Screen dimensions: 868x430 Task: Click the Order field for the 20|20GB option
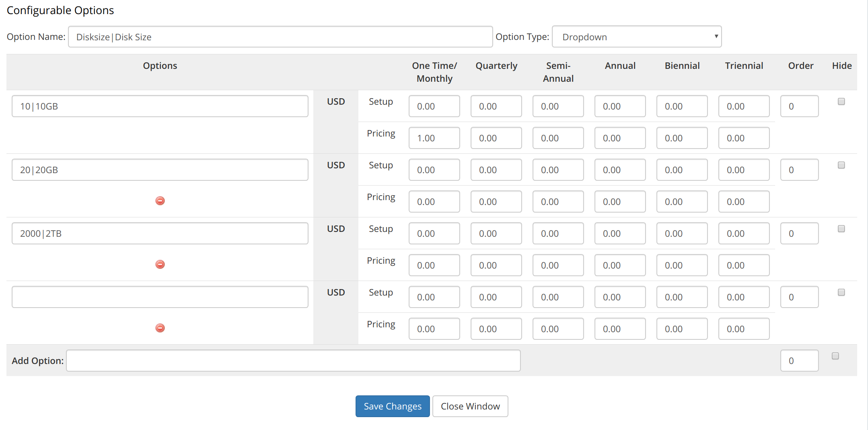(x=799, y=170)
